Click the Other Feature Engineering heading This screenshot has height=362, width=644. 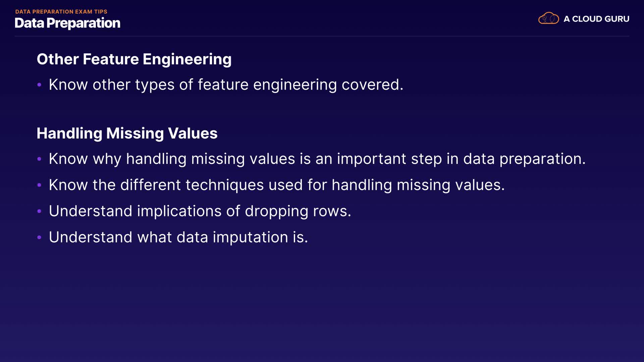coord(134,59)
